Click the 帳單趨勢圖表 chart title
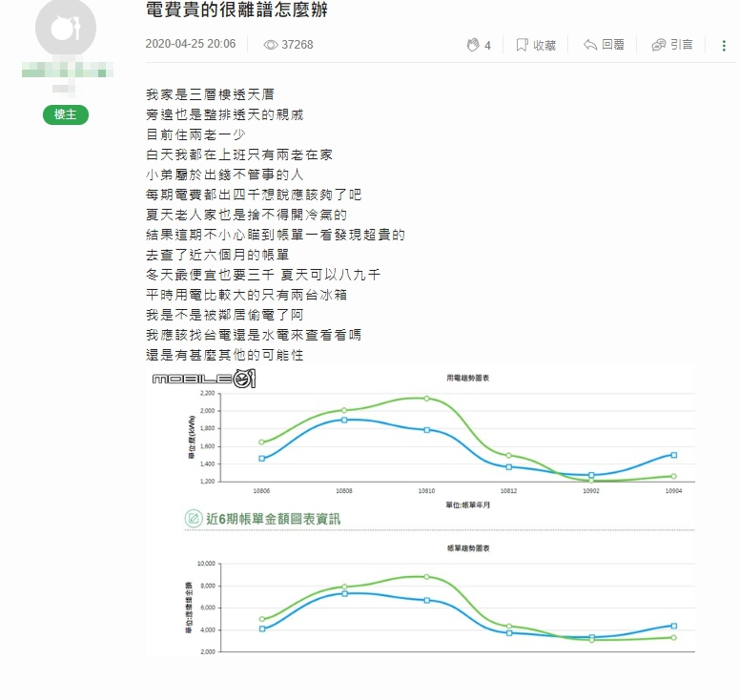Image resolution: width=739 pixels, height=700 pixels. [x=467, y=548]
